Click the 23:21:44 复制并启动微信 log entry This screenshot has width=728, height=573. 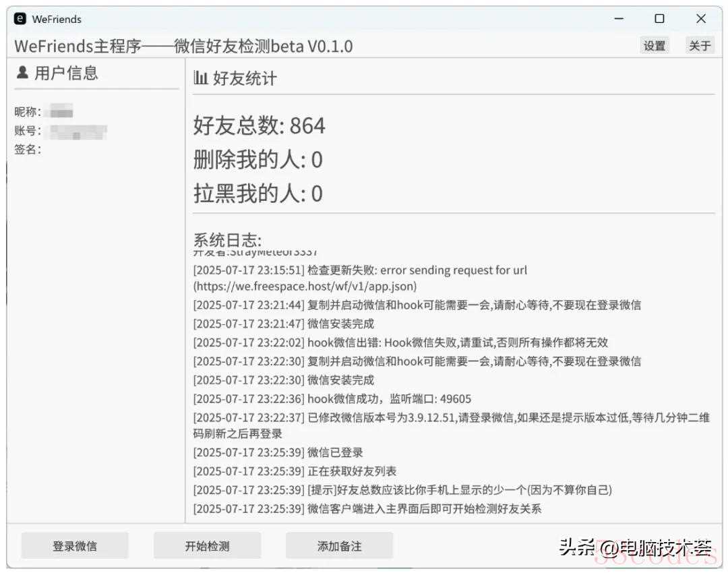tap(417, 305)
